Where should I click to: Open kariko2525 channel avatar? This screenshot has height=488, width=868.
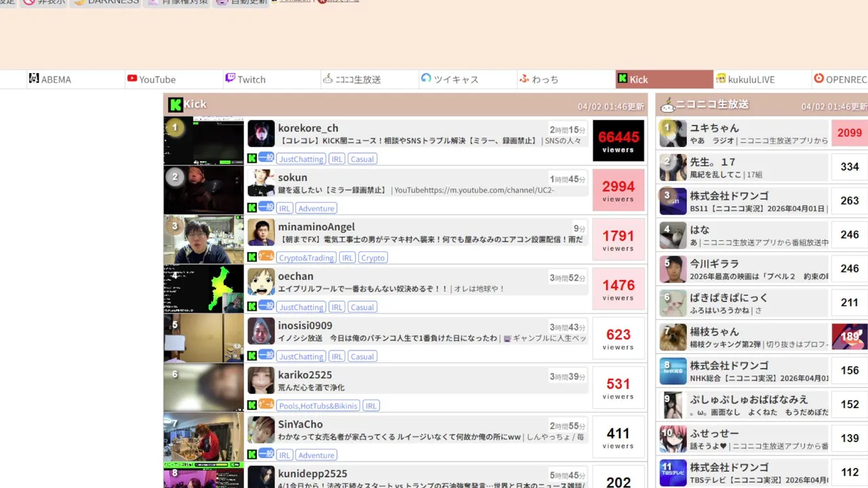[x=261, y=381]
